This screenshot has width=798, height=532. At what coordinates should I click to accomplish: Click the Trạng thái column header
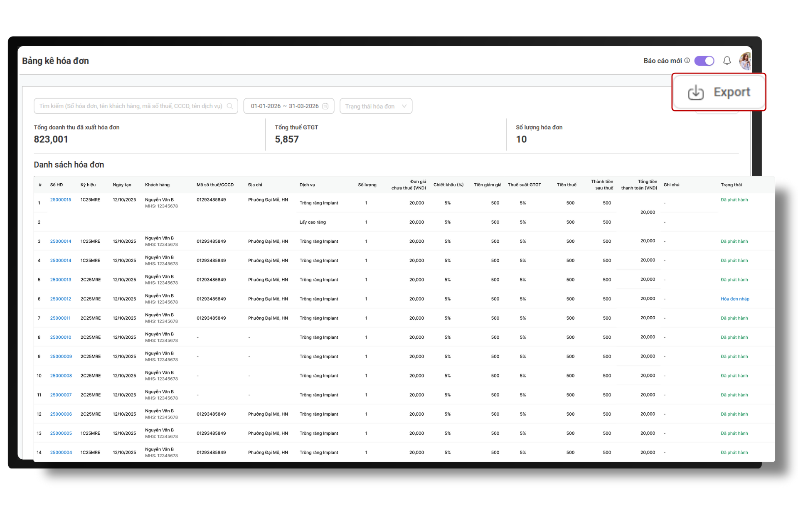pyautogui.click(x=731, y=185)
